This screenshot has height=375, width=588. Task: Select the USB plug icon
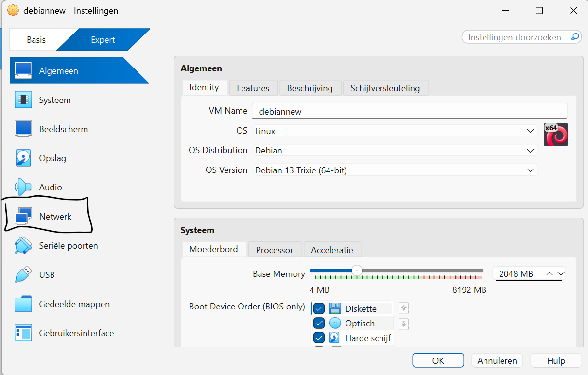pos(23,275)
